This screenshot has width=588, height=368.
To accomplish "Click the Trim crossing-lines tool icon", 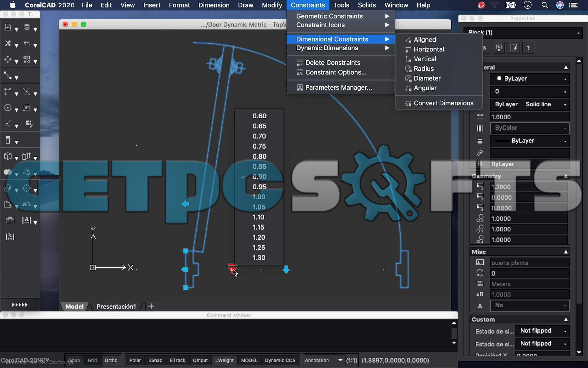I will tap(27, 92).
